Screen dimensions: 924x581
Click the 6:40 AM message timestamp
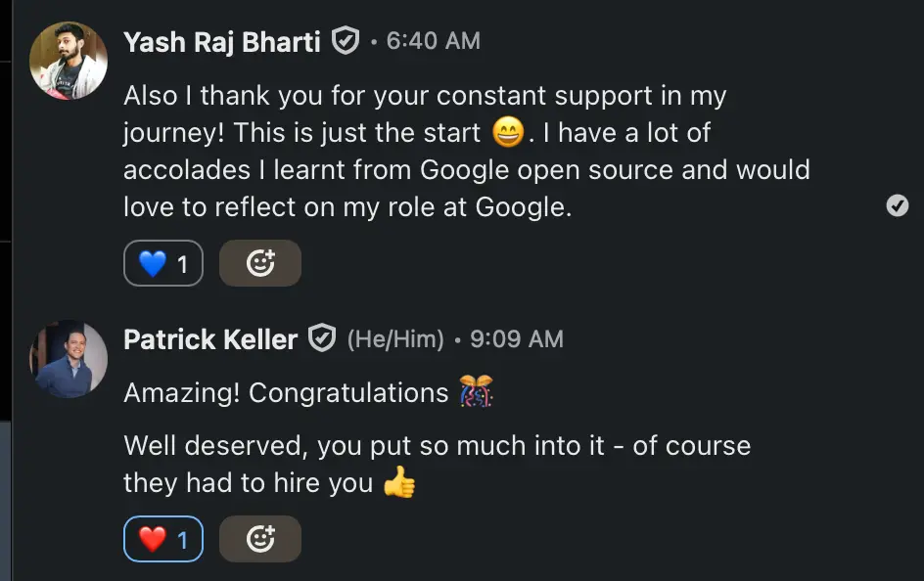point(433,41)
